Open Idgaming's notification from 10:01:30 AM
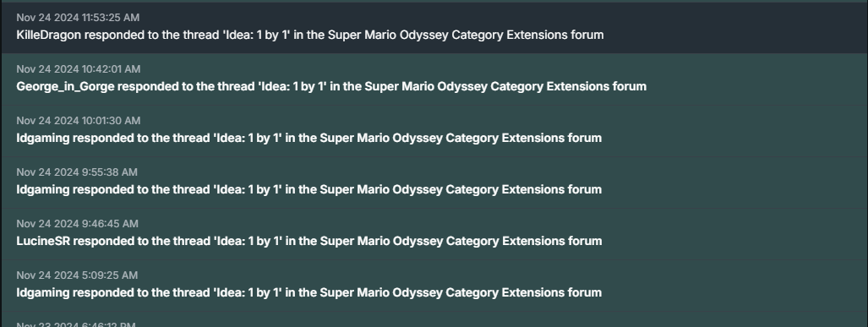Screen dimensions: 868x327 click(434, 131)
